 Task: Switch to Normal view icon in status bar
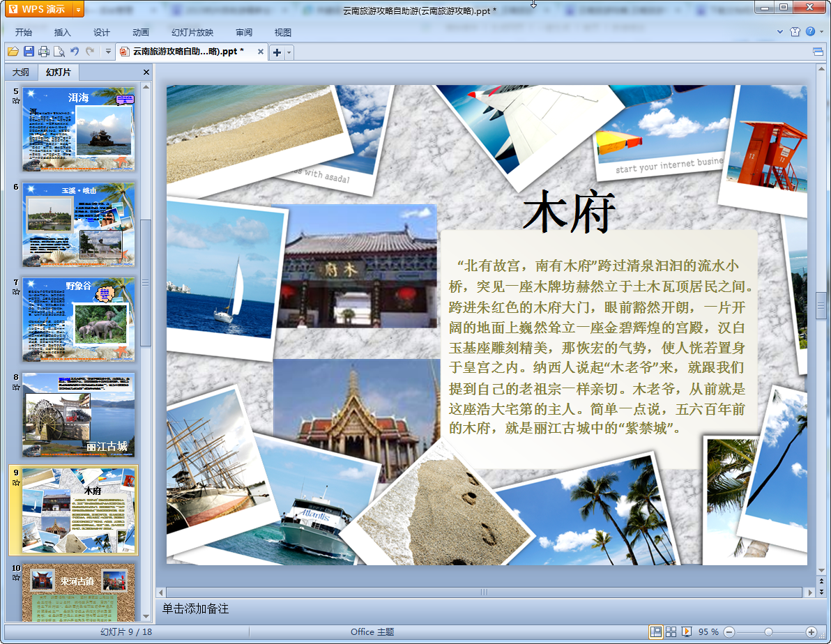coord(655,632)
